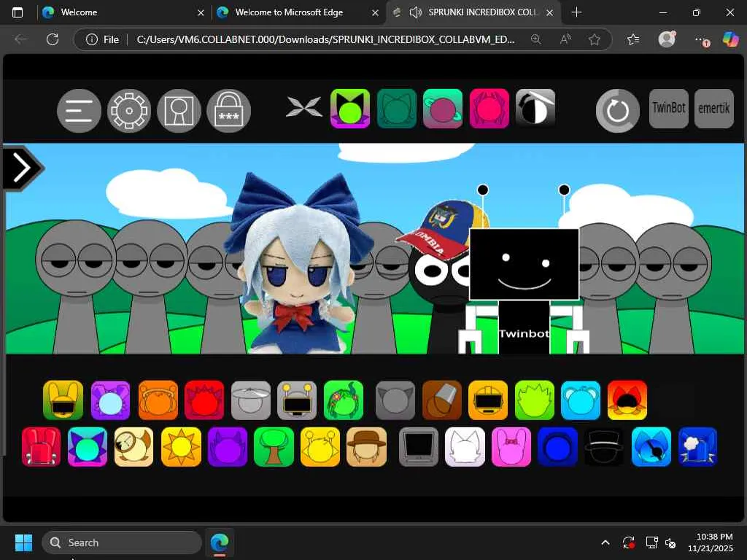Open the game settings gear icon
This screenshot has height=560, width=747.
tap(129, 111)
